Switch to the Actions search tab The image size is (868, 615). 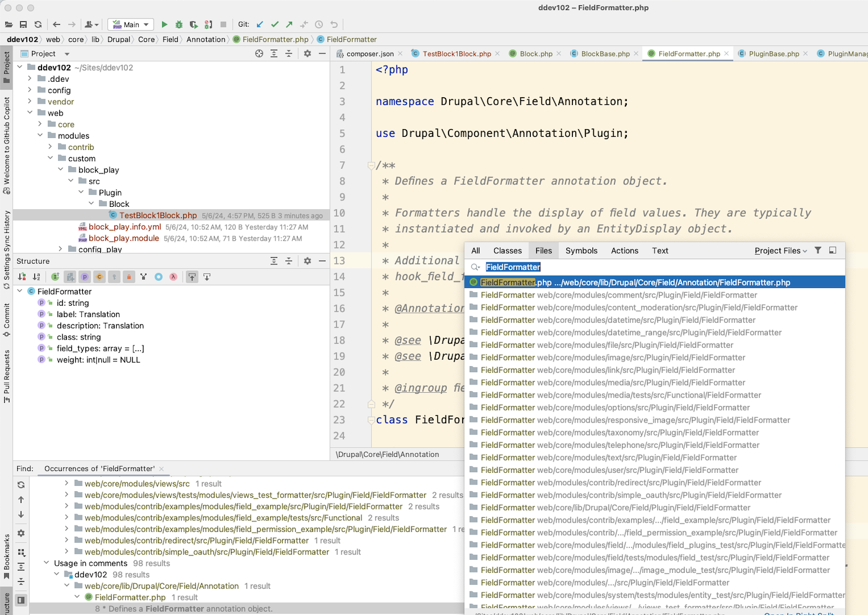[x=624, y=251]
